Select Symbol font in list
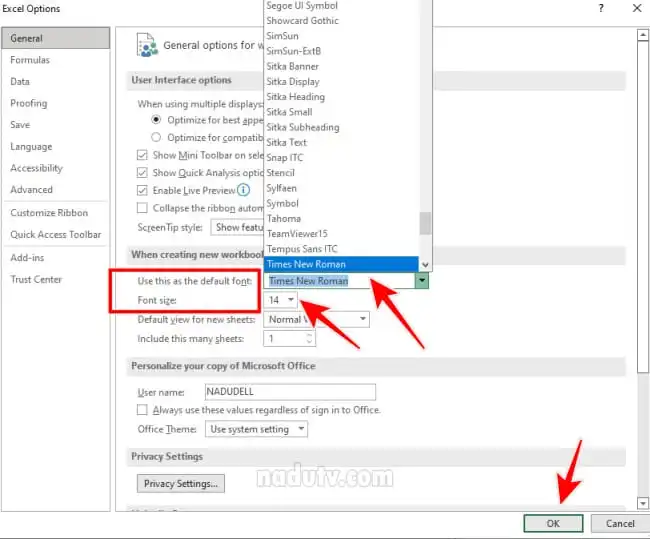 coord(341,203)
